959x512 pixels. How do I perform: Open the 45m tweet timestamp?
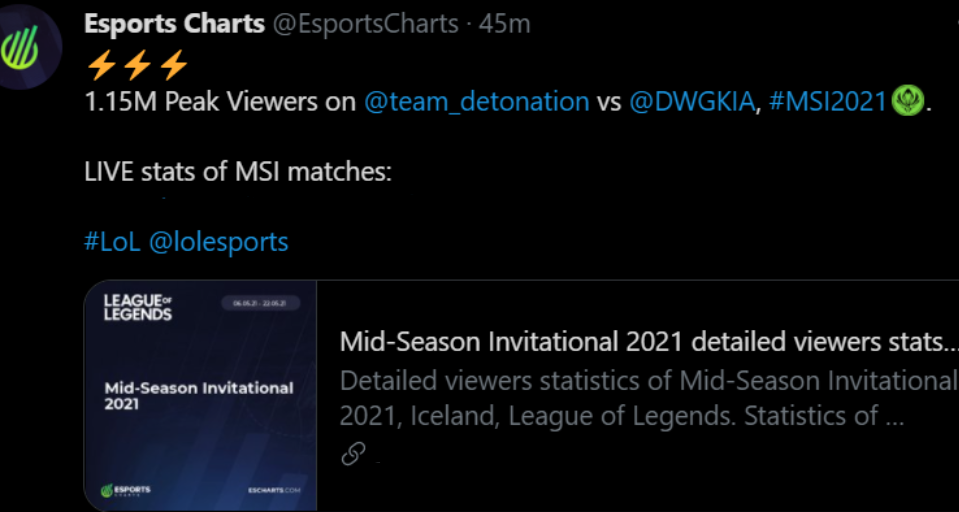(505, 24)
